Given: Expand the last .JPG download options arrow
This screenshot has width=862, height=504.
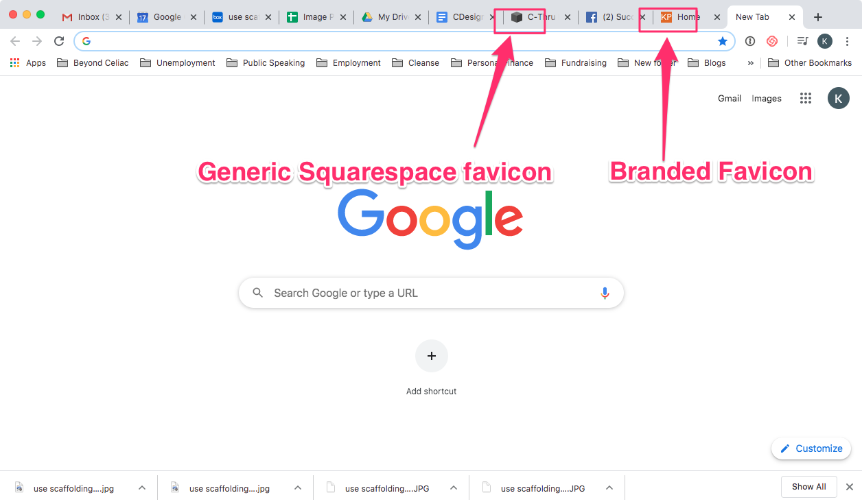Looking at the screenshot, I should tap(609, 488).
